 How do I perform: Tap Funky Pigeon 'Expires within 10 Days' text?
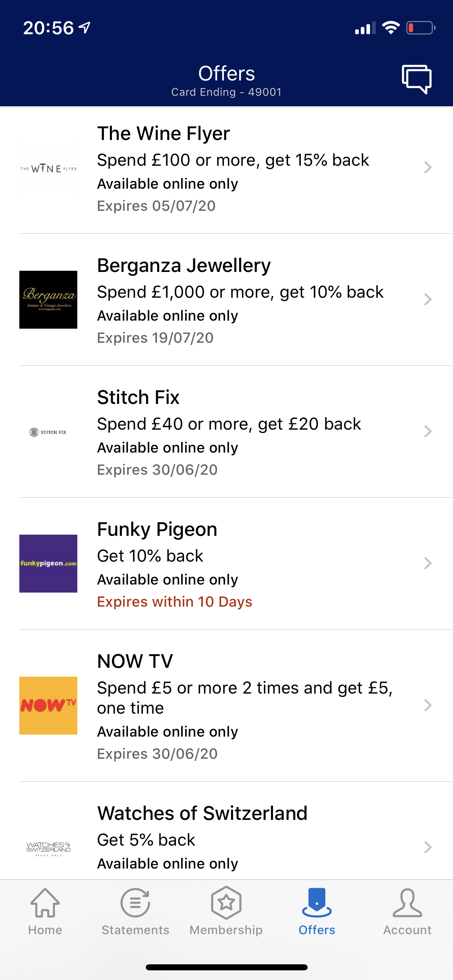[x=174, y=602]
